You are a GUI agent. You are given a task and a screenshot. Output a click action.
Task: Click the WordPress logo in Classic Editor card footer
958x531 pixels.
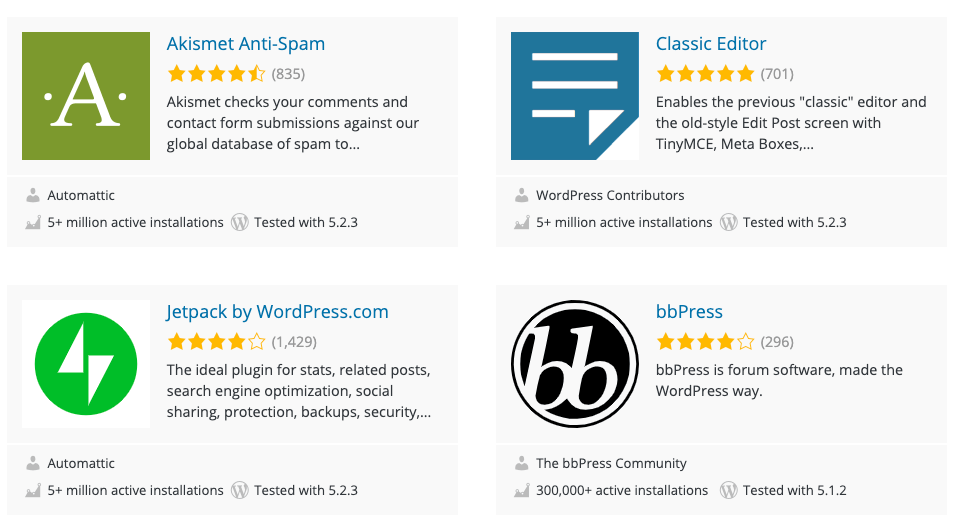[729, 222]
